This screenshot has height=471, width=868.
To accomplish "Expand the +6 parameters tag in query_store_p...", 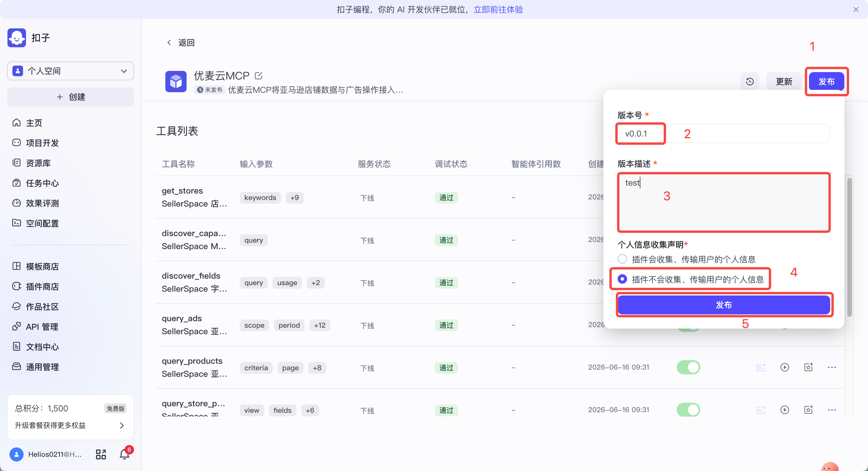I will point(310,410).
